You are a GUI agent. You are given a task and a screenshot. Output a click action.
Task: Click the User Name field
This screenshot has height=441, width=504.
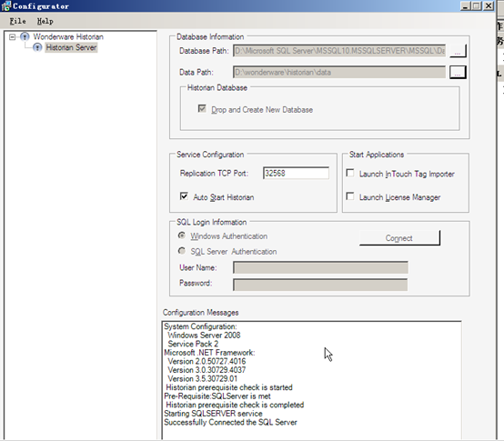[320, 267]
